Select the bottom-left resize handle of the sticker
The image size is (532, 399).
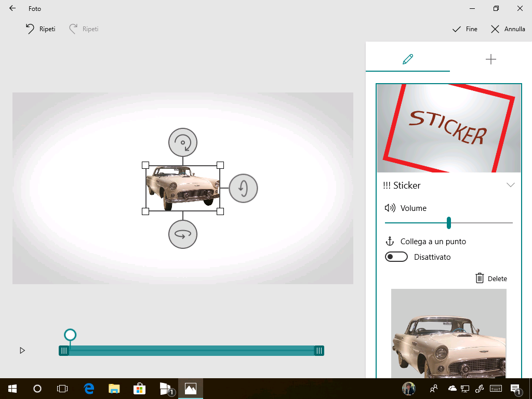145,211
